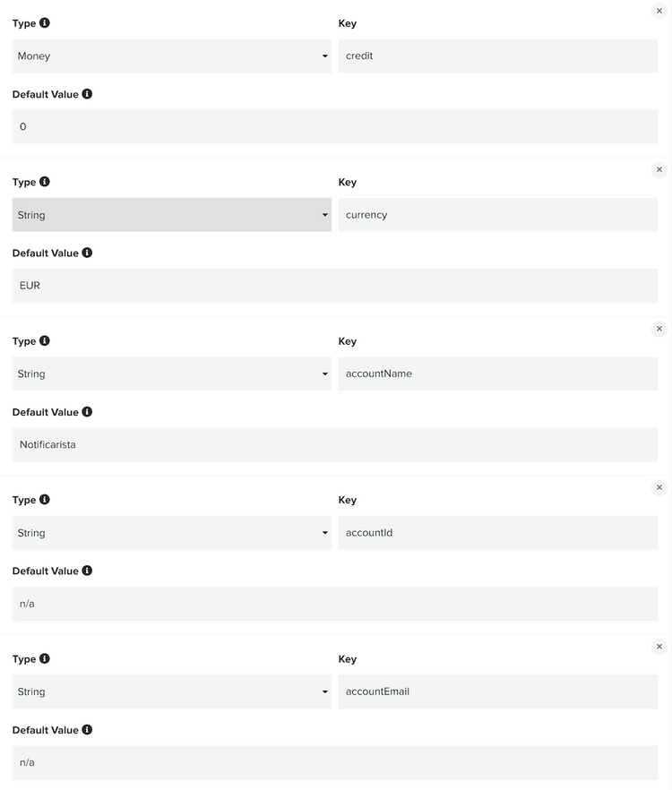Screen dimensions: 672x790
Task: Open Type dropdown for accountId
Action: click(x=171, y=533)
